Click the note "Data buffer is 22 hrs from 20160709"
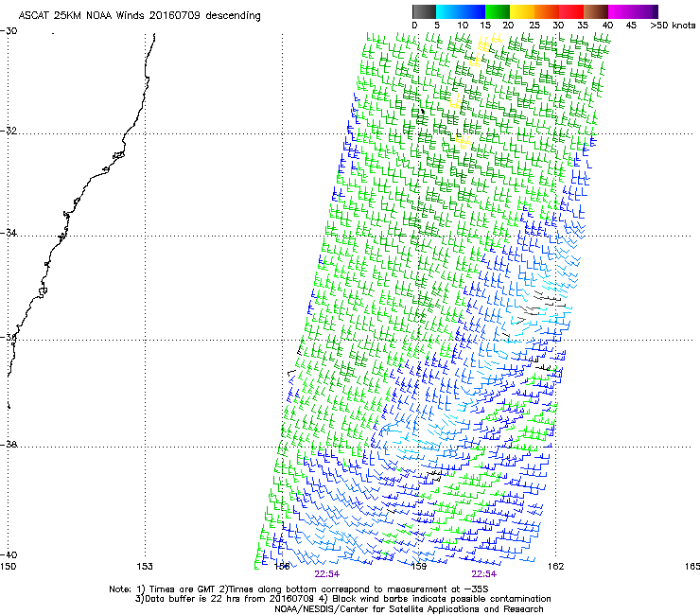 tap(224, 599)
